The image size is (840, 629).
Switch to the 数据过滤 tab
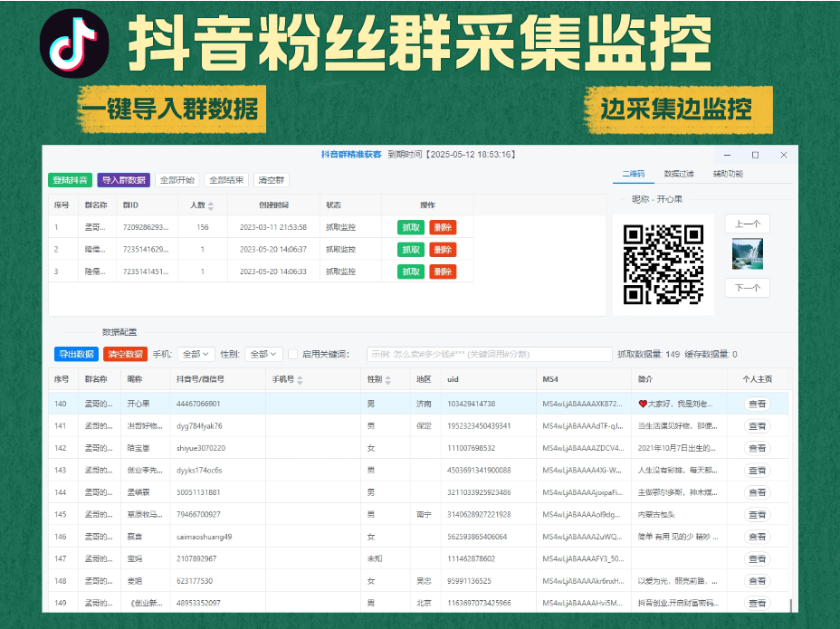[678, 174]
